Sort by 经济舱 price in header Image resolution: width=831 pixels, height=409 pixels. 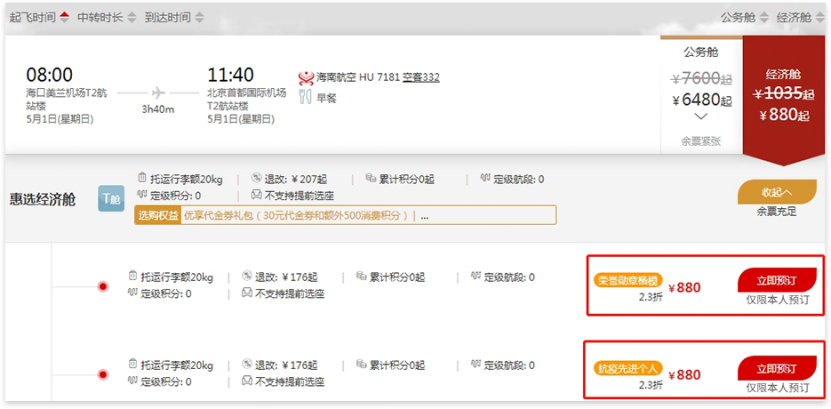click(x=799, y=17)
